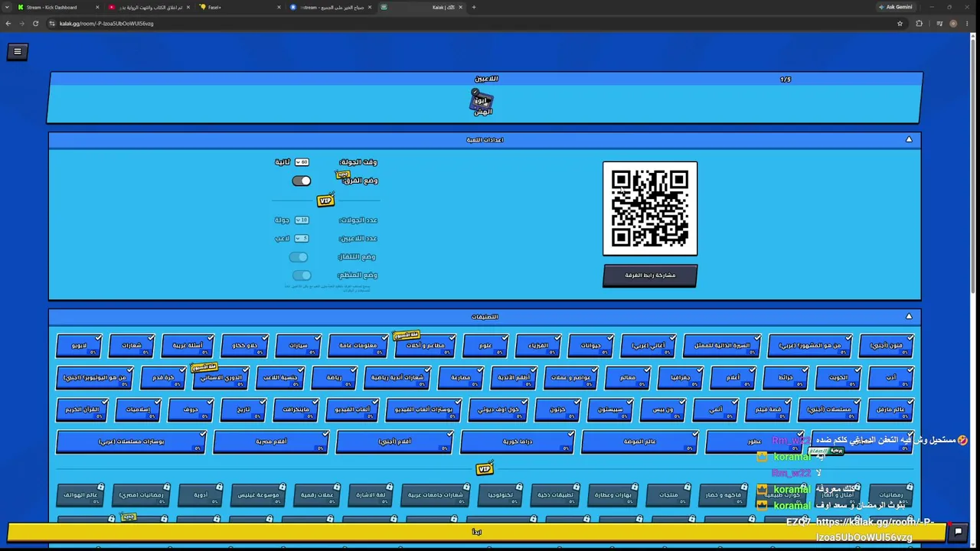Open the Ask Gemini panel
Image resolution: width=980 pixels, height=551 pixels.
[x=896, y=8]
